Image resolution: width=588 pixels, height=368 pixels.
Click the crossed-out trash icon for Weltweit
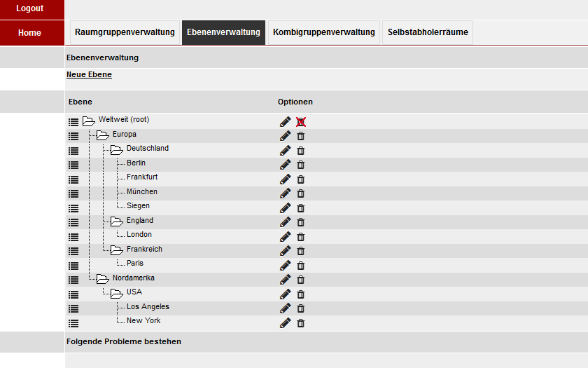pos(301,122)
